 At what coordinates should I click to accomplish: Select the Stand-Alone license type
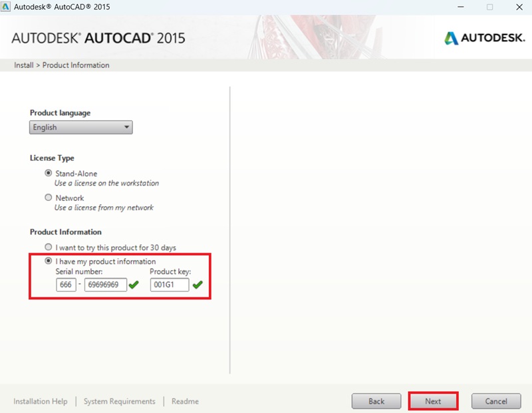pyautogui.click(x=48, y=174)
